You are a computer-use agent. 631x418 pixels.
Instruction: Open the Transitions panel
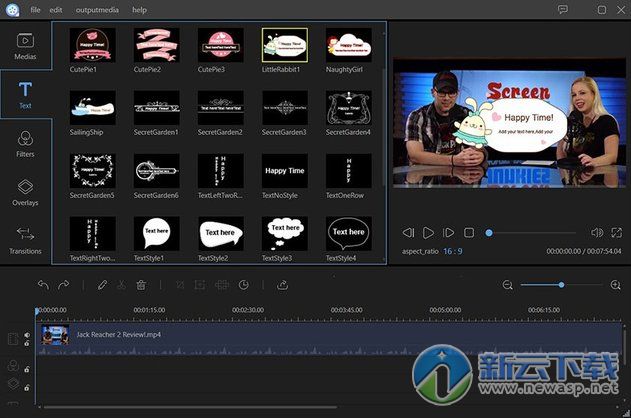coord(25,241)
